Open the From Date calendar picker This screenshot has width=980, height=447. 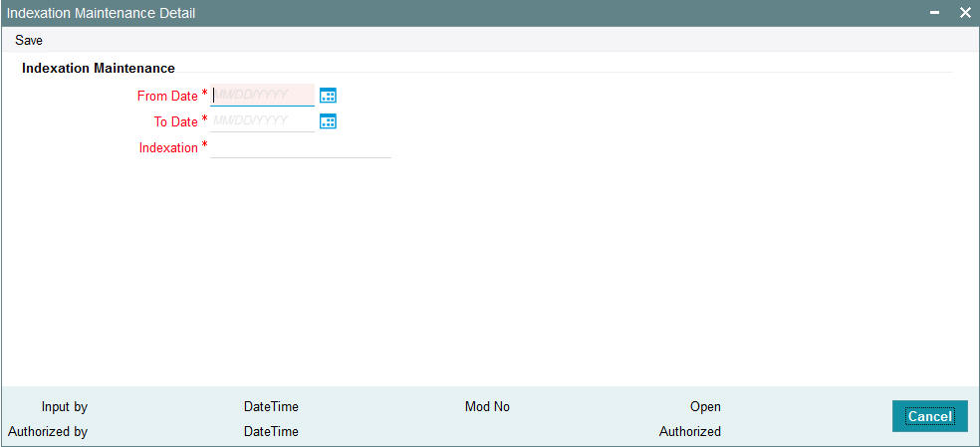pyautogui.click(x=328, y=96)
